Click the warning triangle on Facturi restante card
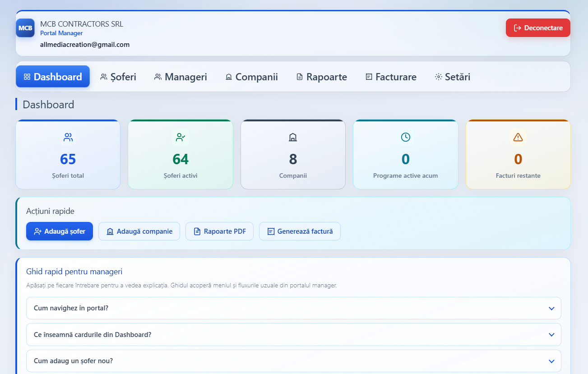The image size is (588, 374). point(518,137)
